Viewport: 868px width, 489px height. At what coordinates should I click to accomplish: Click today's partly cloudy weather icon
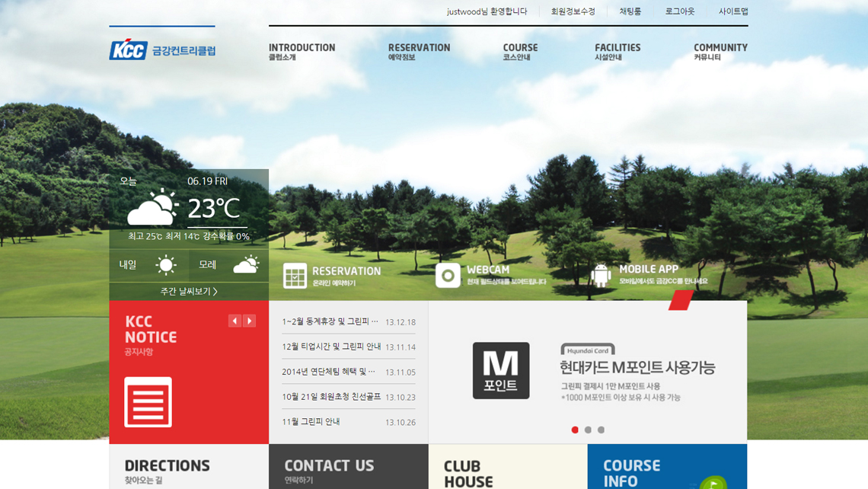point(152,208)
